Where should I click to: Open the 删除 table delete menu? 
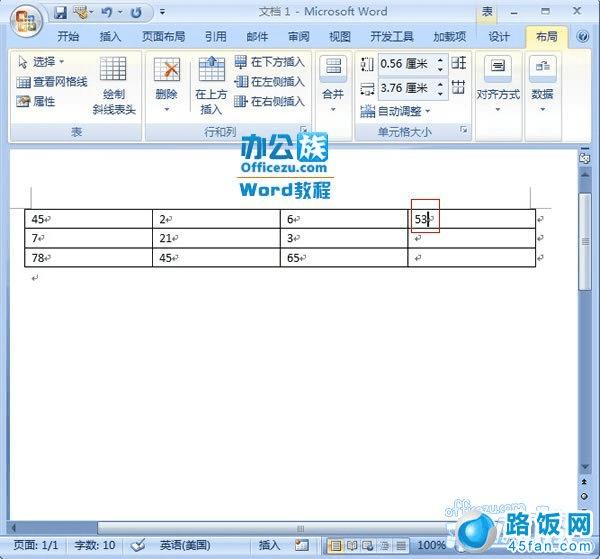point(166,85)
